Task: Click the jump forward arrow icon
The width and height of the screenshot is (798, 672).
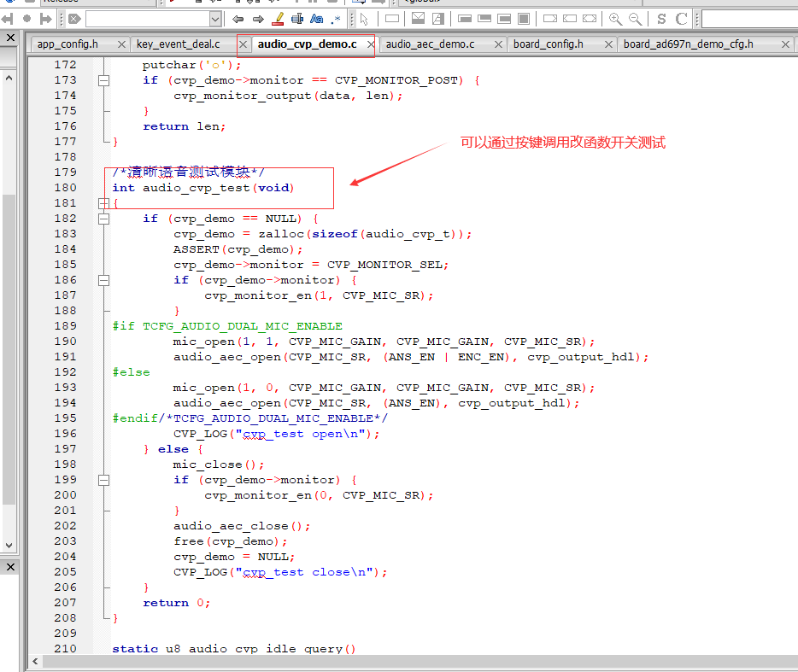Action: pos(46,20)
